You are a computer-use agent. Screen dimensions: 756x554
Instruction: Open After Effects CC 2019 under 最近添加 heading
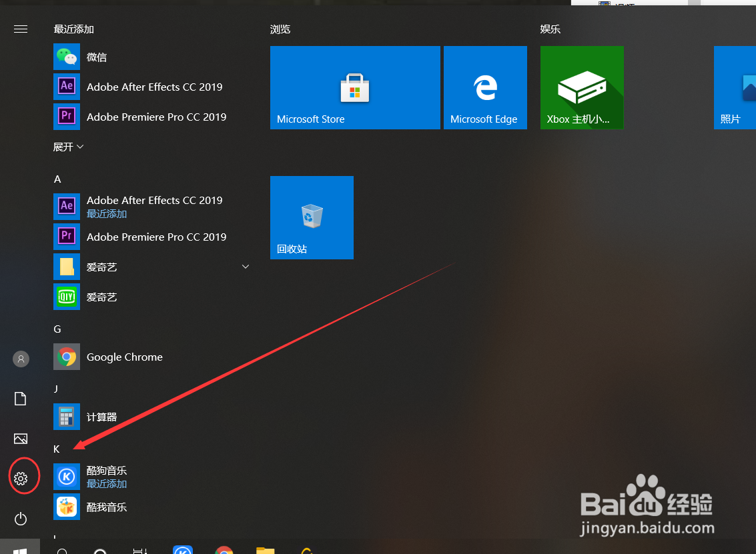151,87
